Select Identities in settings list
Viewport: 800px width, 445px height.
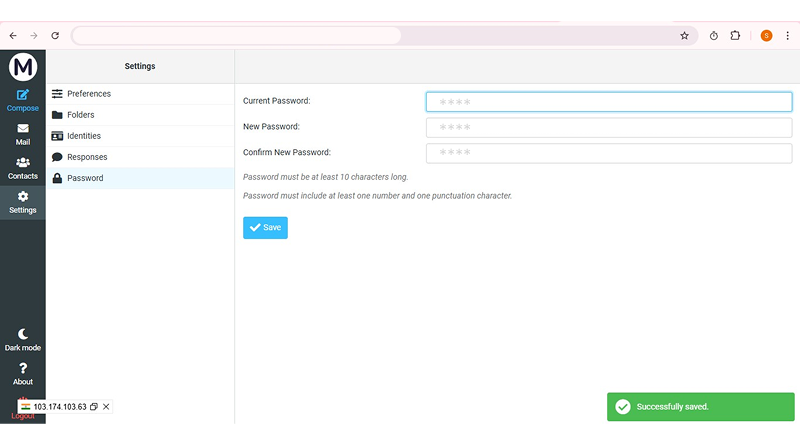click(83, 136)
